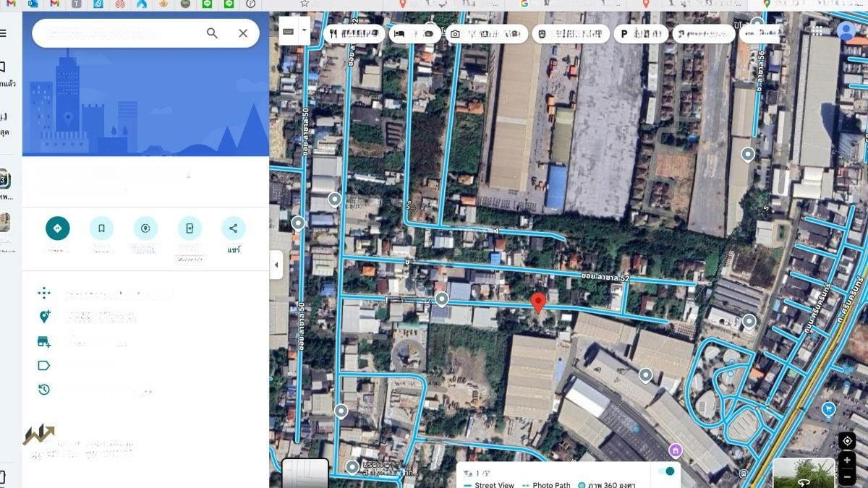Select the Parking category chip
This screenshot has width=868, height=488.
[x=640, y=33]
